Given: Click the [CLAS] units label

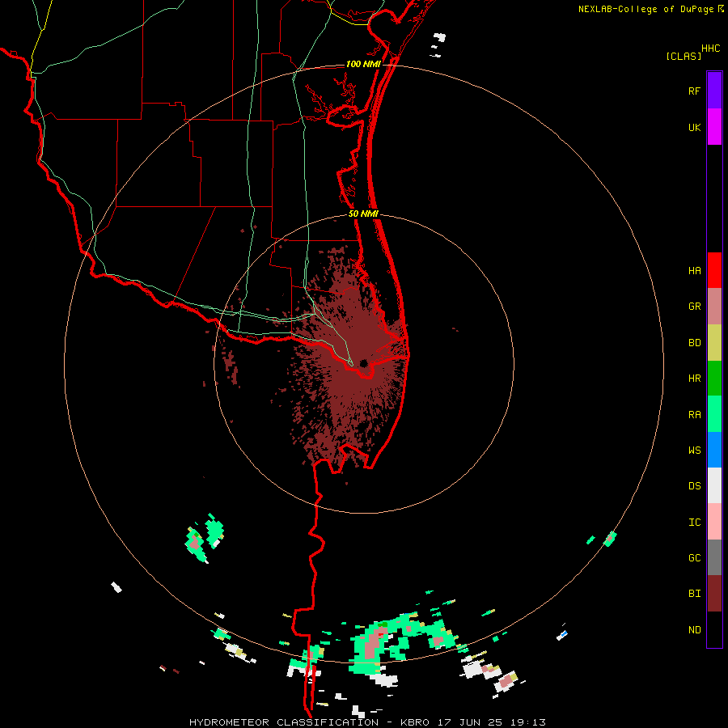Looking at the screenshot, I should (x=684, y=56).
